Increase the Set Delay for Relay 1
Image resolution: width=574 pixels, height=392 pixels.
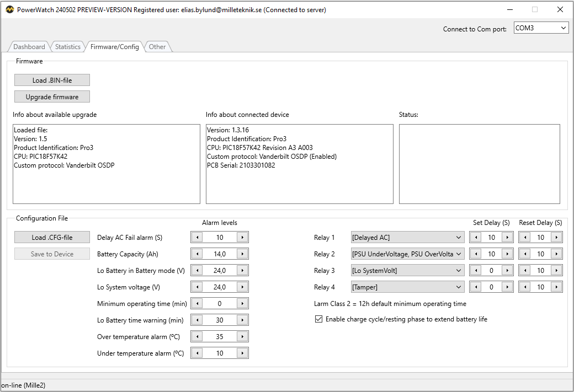(x=508, y=237)
